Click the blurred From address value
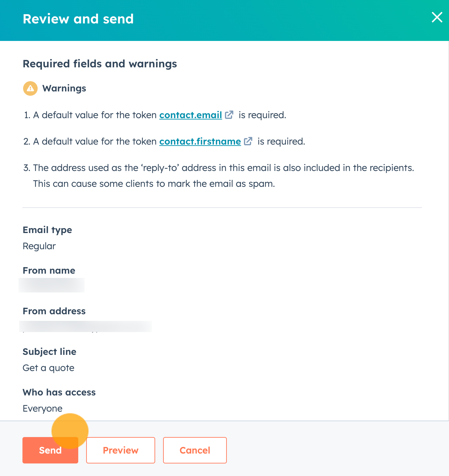Screen dimensions: 449x476 pos(85,326)
